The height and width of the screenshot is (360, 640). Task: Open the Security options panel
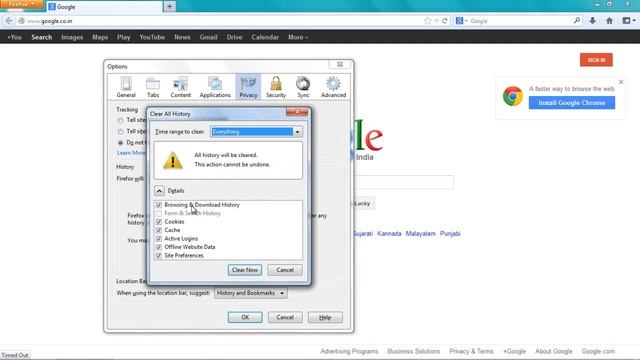pyautogui.click(x=276, y=87)
